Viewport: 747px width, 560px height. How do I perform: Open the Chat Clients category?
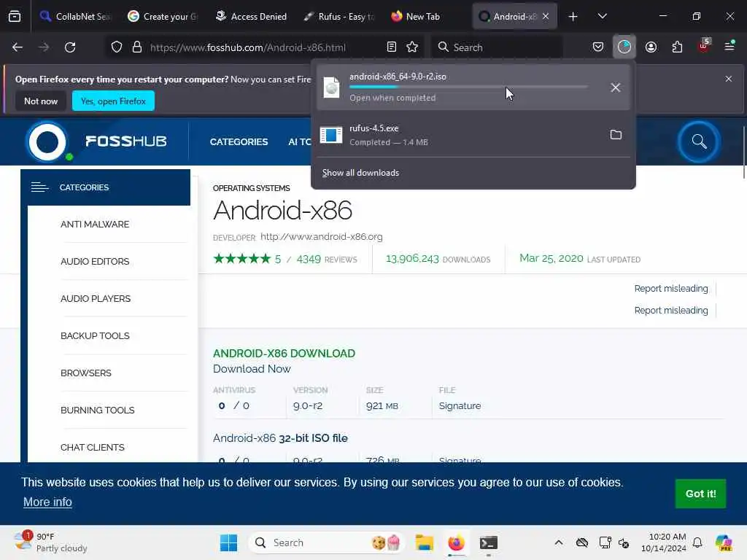point(93,447)
